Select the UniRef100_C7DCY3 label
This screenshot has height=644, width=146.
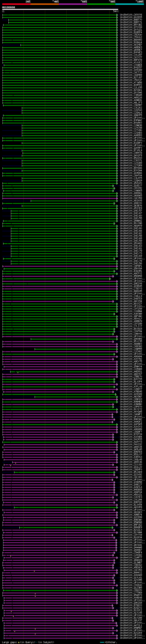(x=131, y=289)
